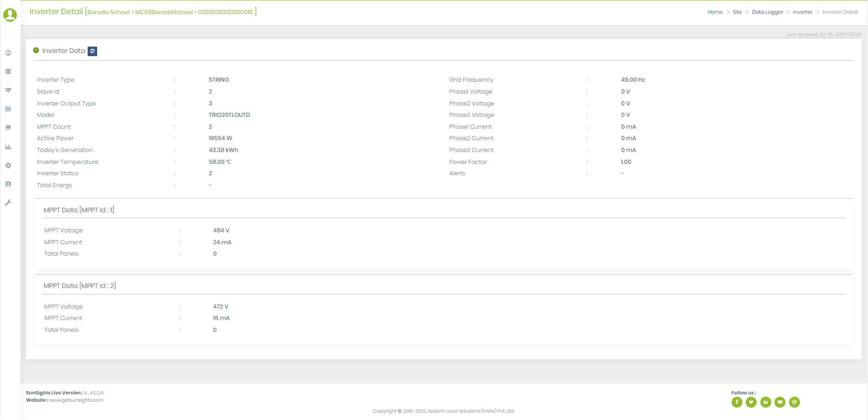Go back to Inverter breadcrumb

(802, 12)
